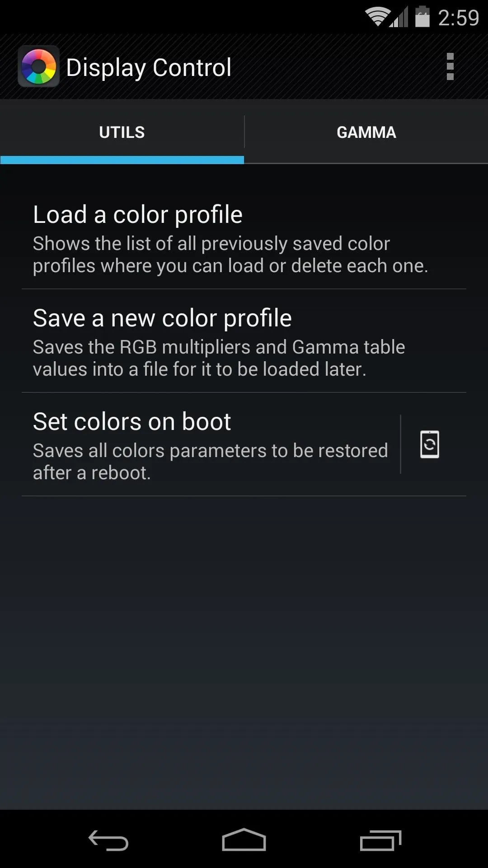Open Load a color profile

(244, 238)
